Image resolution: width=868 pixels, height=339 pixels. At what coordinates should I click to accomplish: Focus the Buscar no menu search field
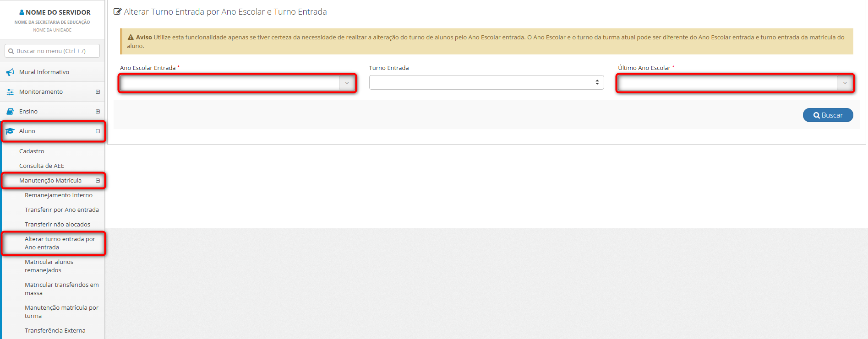(55, 51)
